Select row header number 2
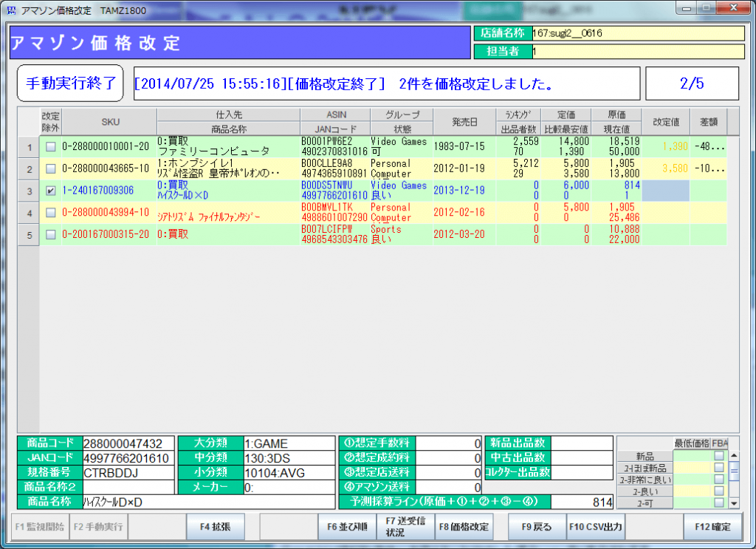The height and width of the screenshot is (549, 756). (x=30, y=169)
